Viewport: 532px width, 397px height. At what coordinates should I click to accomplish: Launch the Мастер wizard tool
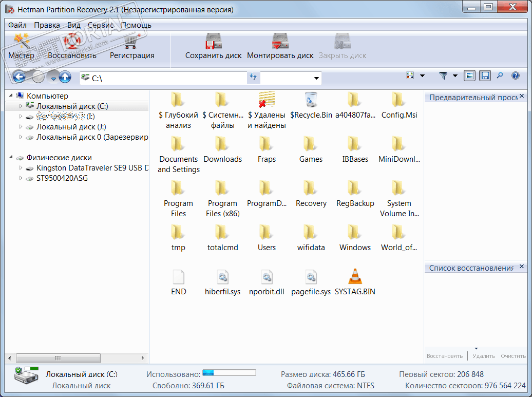click(x=21, y=47)
